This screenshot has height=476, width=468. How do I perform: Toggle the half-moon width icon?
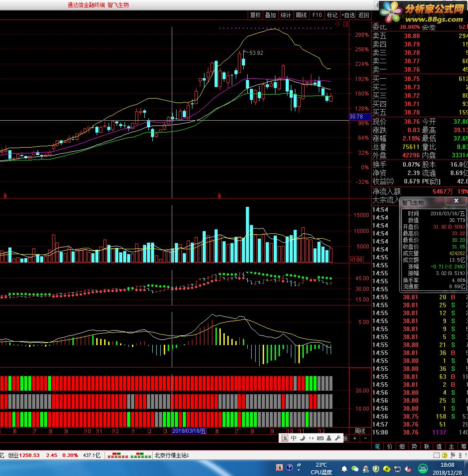point(302,438)
